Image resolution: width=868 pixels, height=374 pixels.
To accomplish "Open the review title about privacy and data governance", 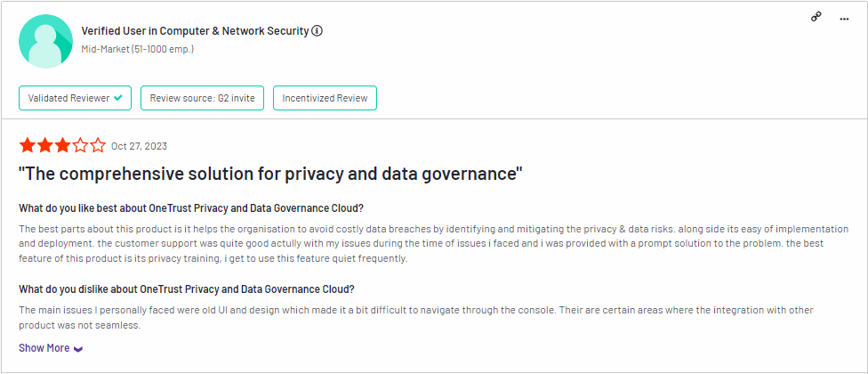I will click(270, 174).
